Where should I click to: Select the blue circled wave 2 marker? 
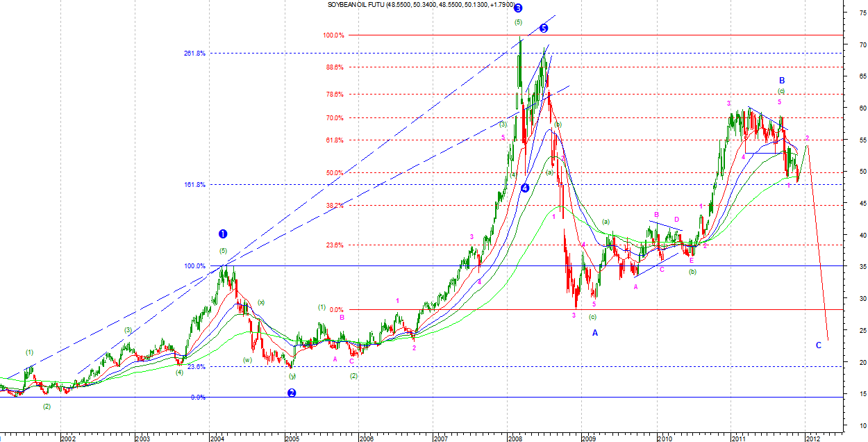pyautogui.click(x=292, y=393)
